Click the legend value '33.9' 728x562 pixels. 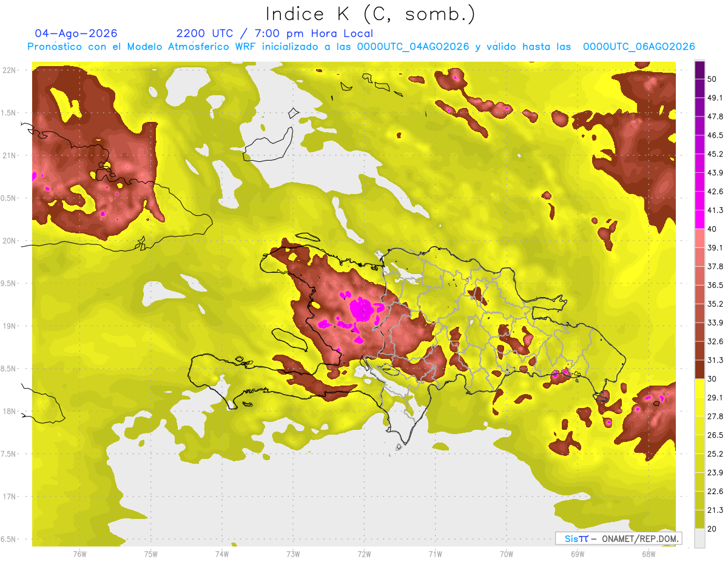coord(715,323)
